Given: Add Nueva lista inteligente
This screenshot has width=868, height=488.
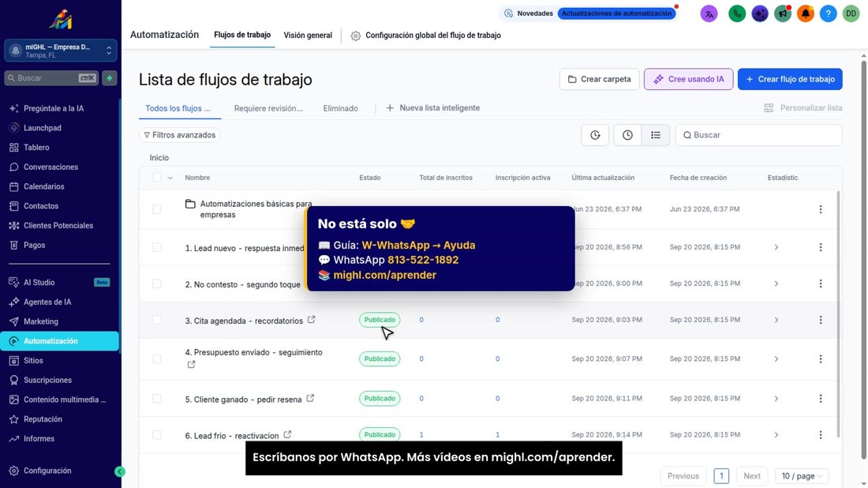Looking at the screenshot, I should pos(433,108).
